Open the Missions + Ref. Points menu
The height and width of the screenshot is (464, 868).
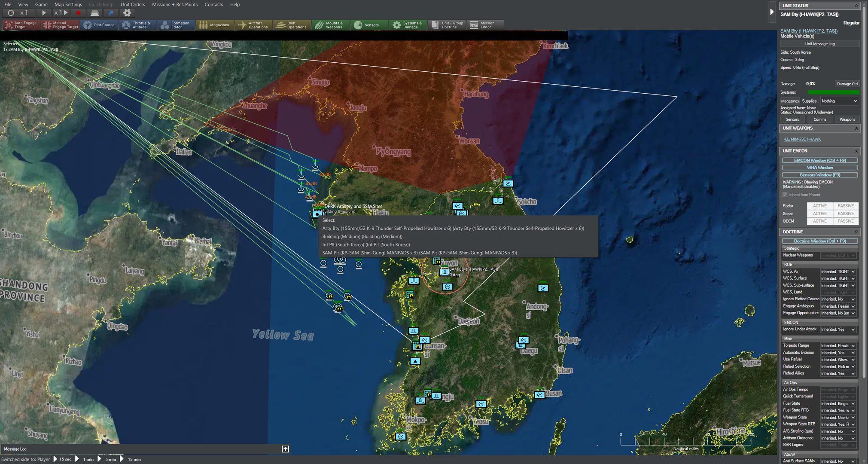175,4
